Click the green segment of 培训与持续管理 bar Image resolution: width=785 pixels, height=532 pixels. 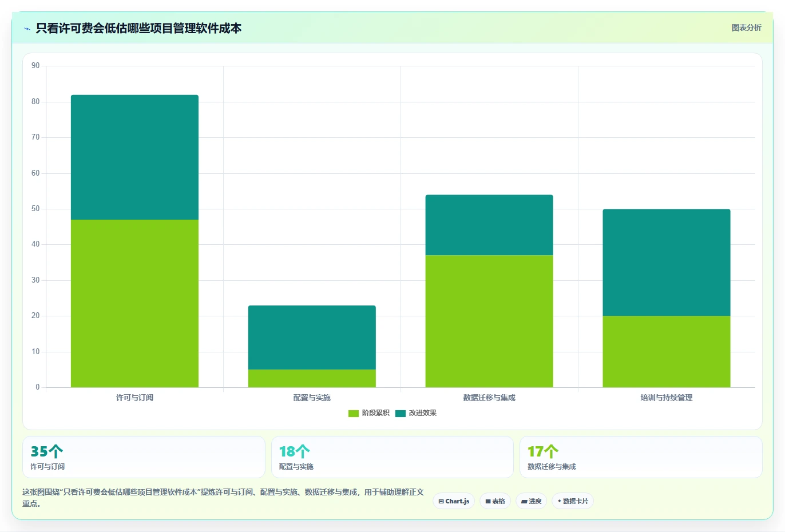667,352
